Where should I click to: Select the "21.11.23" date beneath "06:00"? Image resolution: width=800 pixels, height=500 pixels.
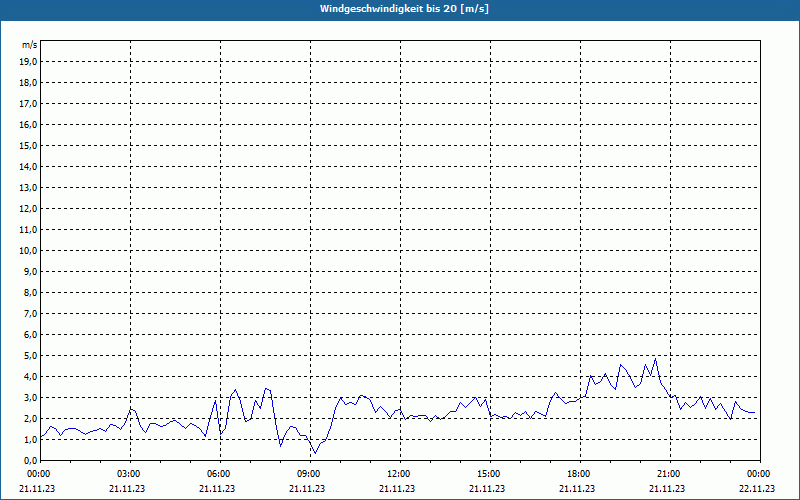[217, 488]
